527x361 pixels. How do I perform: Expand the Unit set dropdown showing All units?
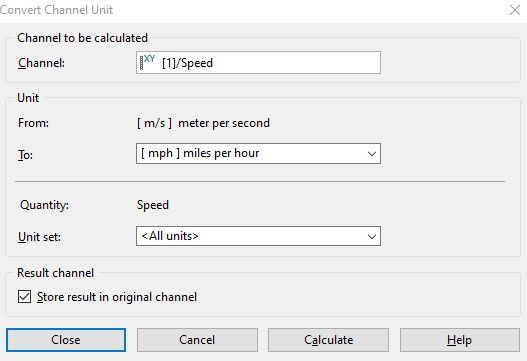258,236
